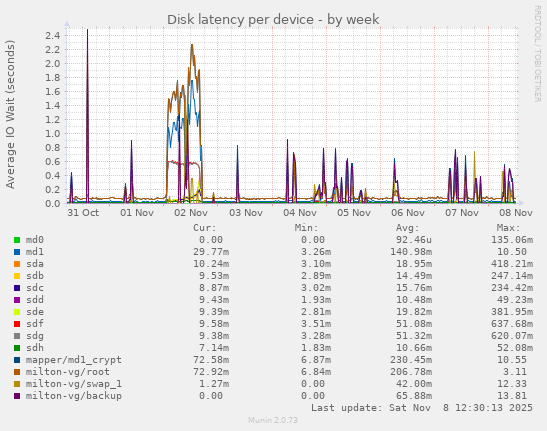547x431 pixels.
Task: Click the Munin 2.0.73 version text
Action: coord(273,420)
